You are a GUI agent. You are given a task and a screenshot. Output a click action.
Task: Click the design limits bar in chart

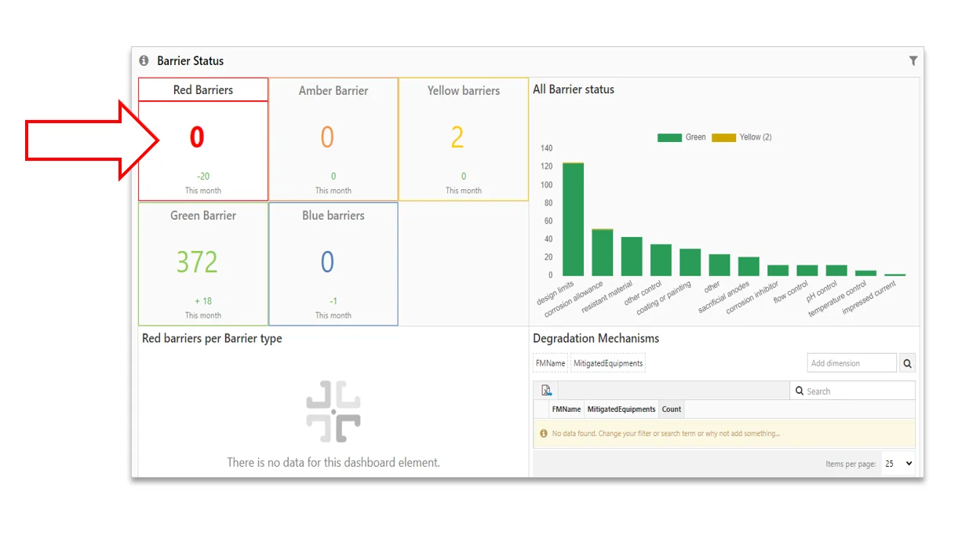(573, 220)
